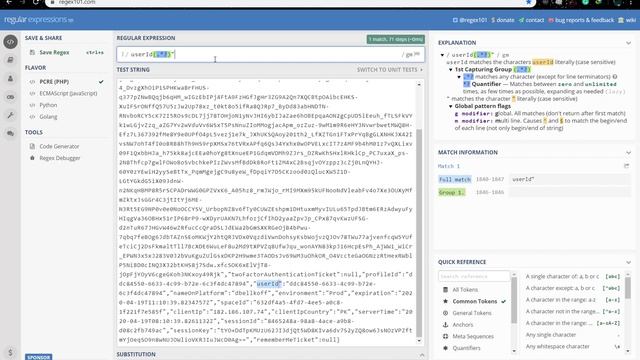Click the help icon after line terminators text
Viewport: 640px width, 360px height.
[615, 76]
